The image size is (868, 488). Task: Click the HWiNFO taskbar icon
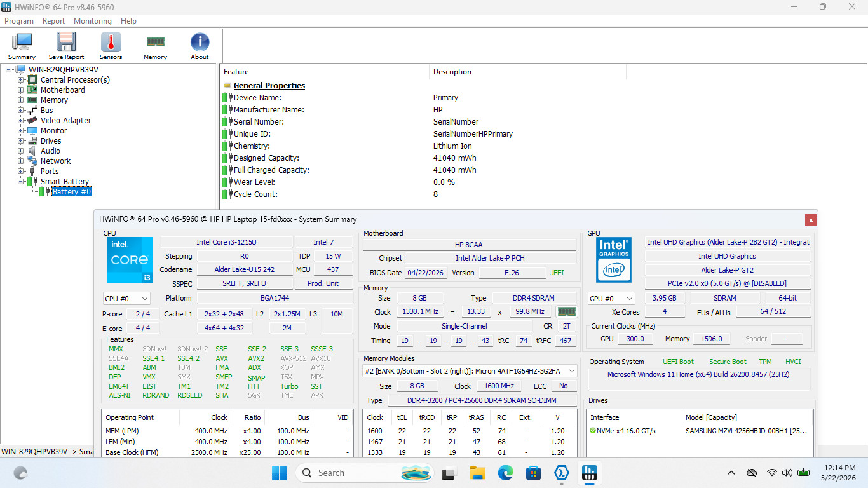[589, 473]
